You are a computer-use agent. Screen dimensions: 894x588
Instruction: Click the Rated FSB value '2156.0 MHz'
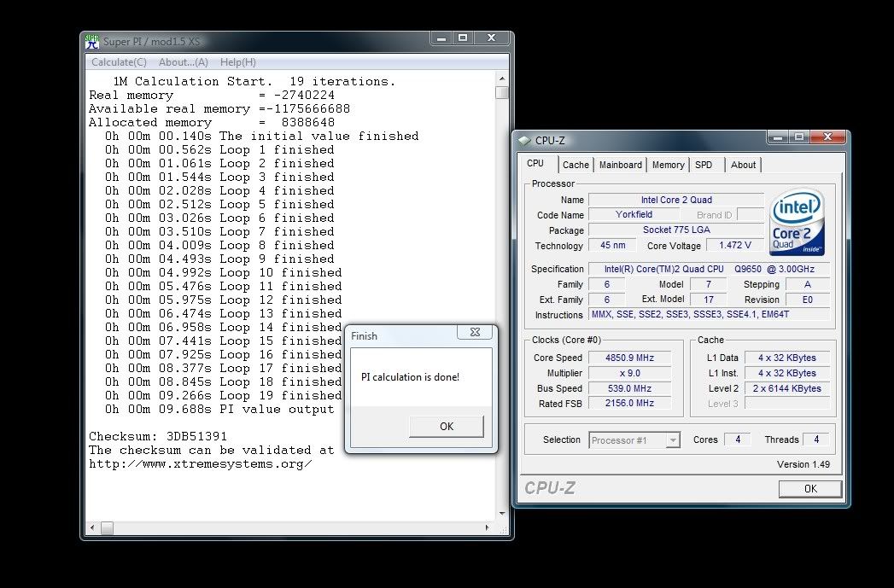click(x=629, y=403)
